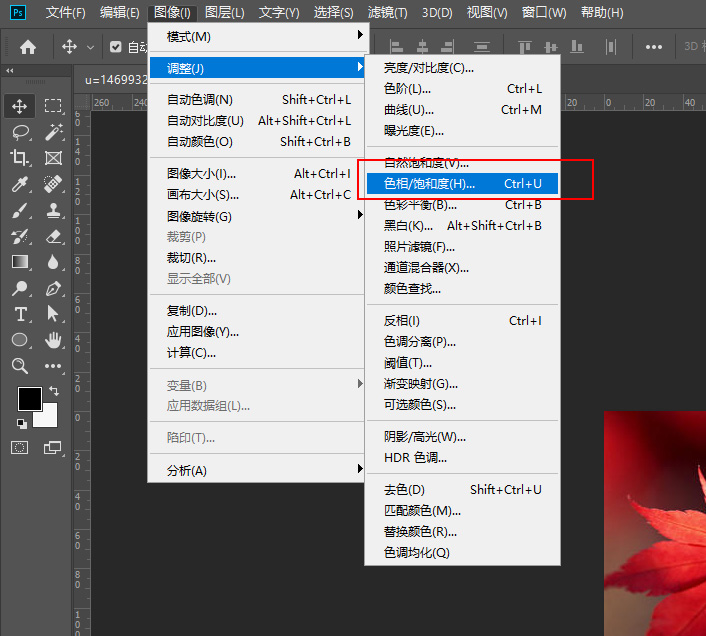
Task: Select the Brush tool
Action: 20,210
